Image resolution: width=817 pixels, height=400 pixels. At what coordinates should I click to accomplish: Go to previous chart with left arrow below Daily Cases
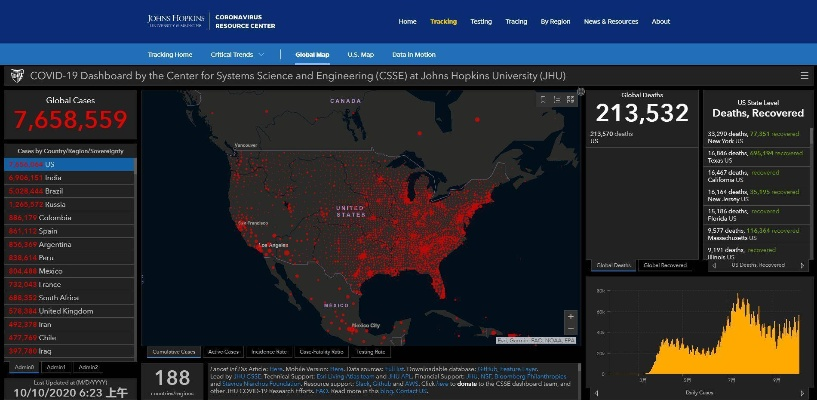(597, 394)
